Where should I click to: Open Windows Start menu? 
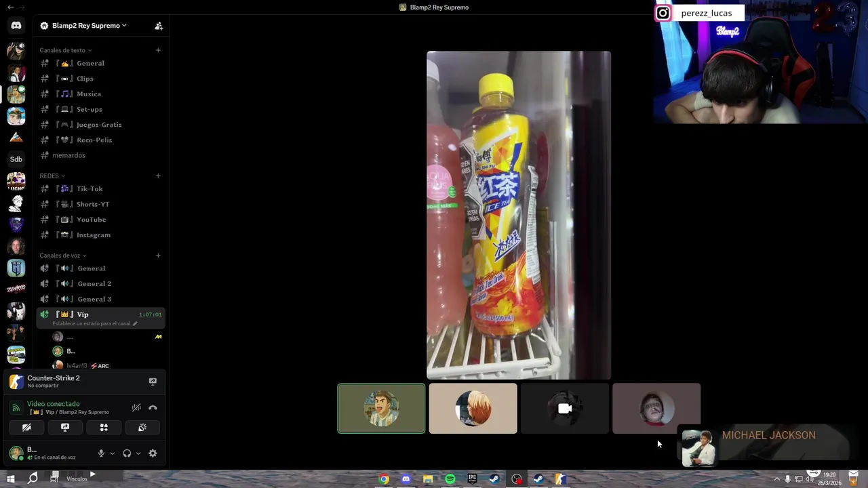pyautogui.click(x=11, y=479)
